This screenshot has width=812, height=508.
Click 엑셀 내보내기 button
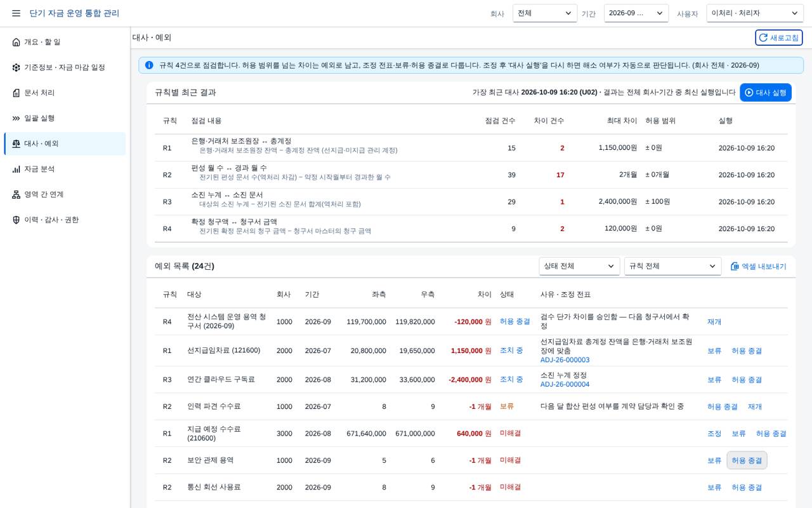click(x=758, y=266)
